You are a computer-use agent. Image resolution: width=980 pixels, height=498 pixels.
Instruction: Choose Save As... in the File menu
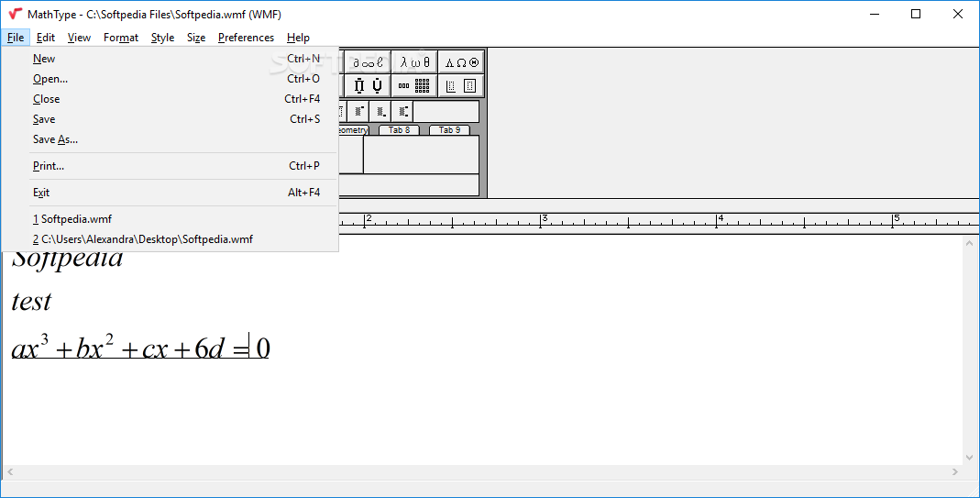170,139
